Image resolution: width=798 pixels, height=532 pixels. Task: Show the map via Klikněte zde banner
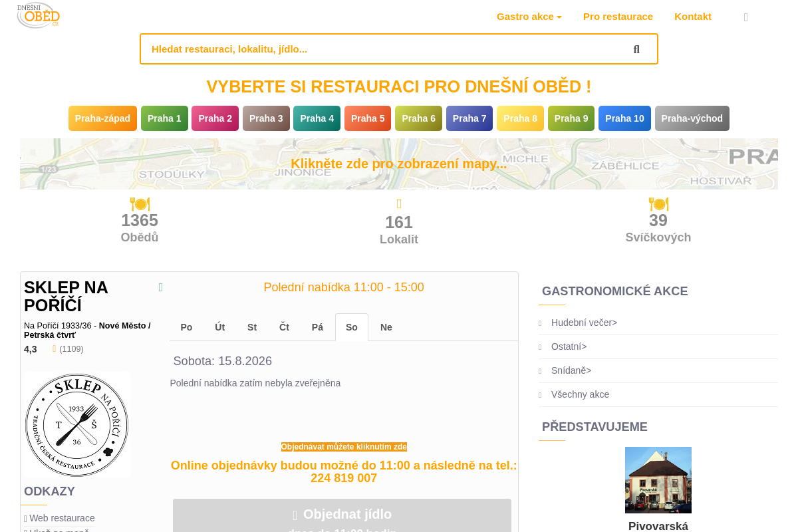coord(399,164)
